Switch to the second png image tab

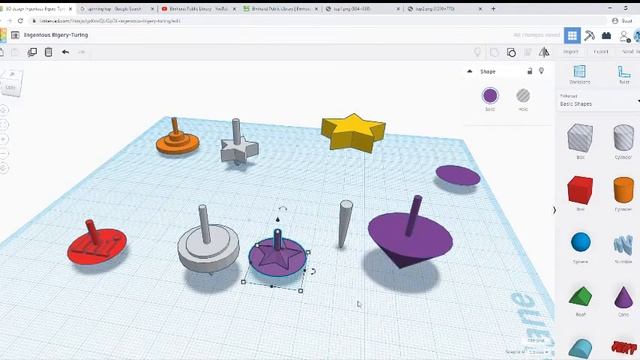click(x=444, y=9)
